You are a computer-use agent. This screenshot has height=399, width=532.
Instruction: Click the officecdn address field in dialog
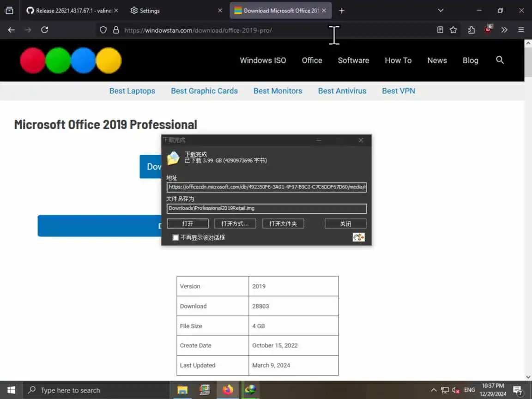pos(266,187)
